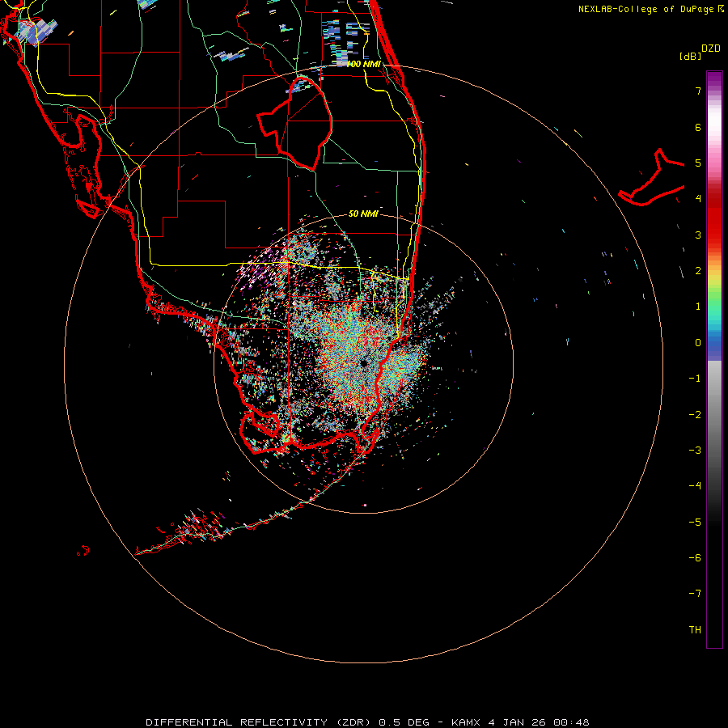Click the 'TH' label on the color scale
Viewport: 728px width, 728px height.
point(695,629)
